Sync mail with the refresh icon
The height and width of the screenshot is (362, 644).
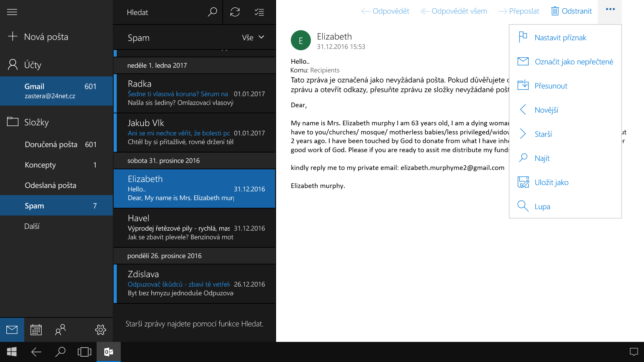[x=235, y=12]
